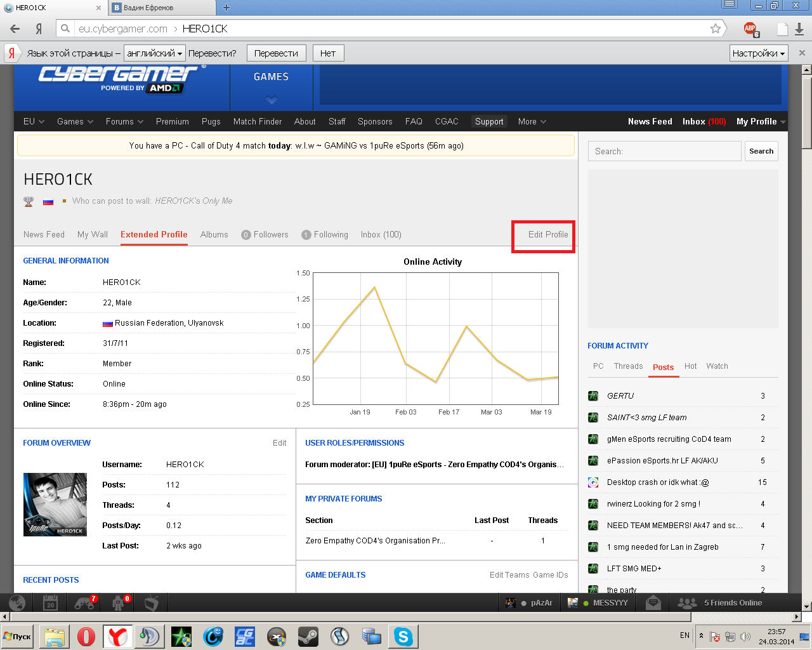Image resolution: width=812 pixels, height=650 pixels.
Task: Open Steam from the taskbar
Action: tap(308, 637)
